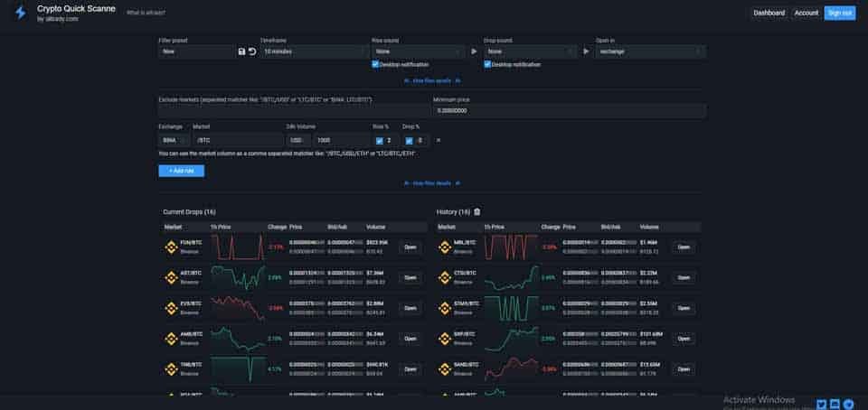Click Binance logo in the TNB/BTC row
868x410 pixels.
point(172,368)
